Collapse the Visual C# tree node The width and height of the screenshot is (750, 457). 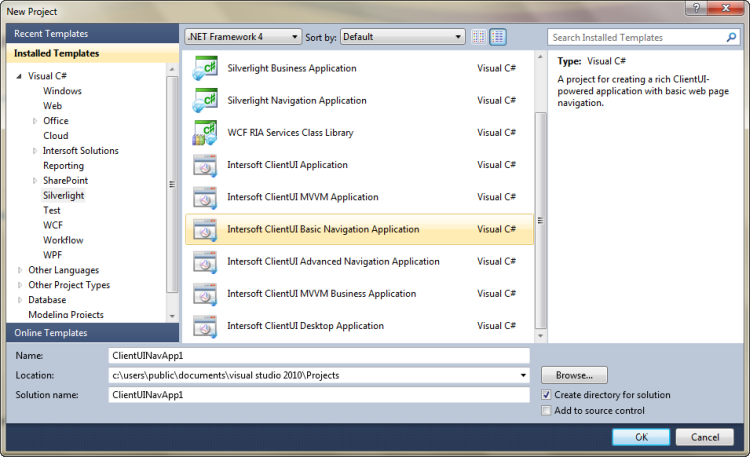tap(19, 76)
